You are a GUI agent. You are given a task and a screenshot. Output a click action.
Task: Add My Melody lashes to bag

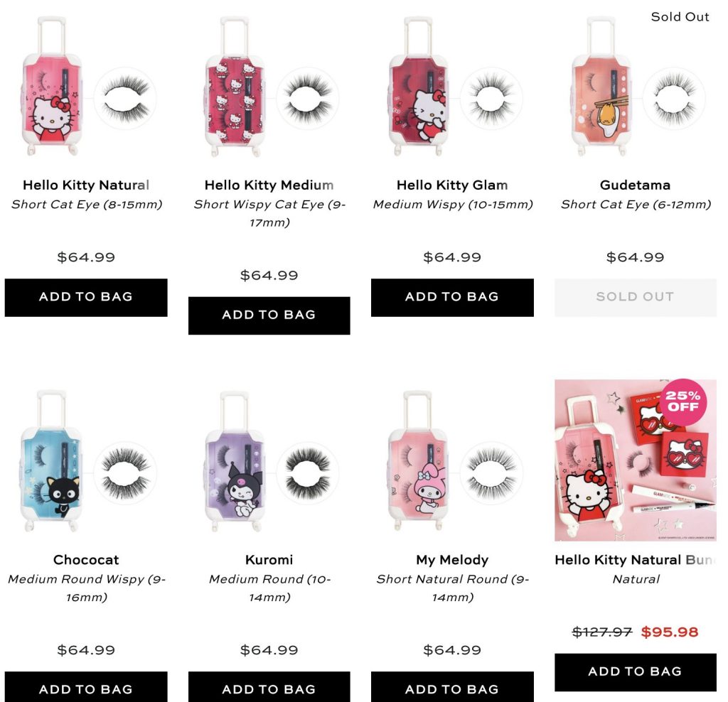(452, 687)
